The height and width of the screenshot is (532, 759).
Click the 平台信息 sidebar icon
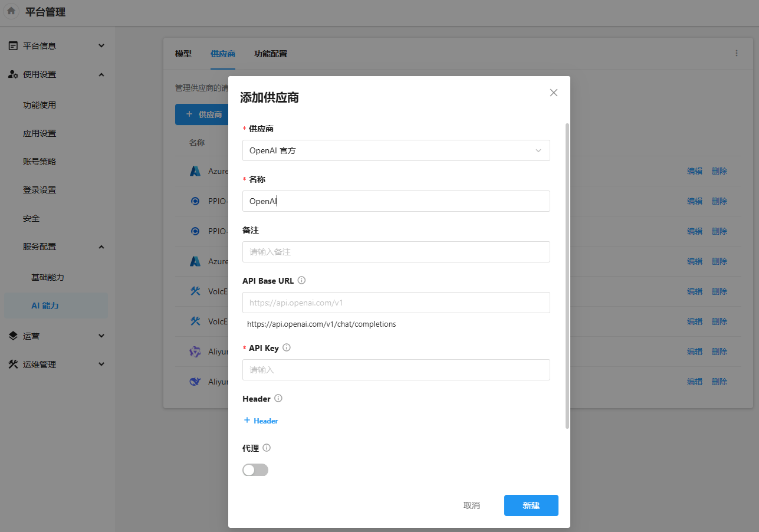(x=13, y=46)
